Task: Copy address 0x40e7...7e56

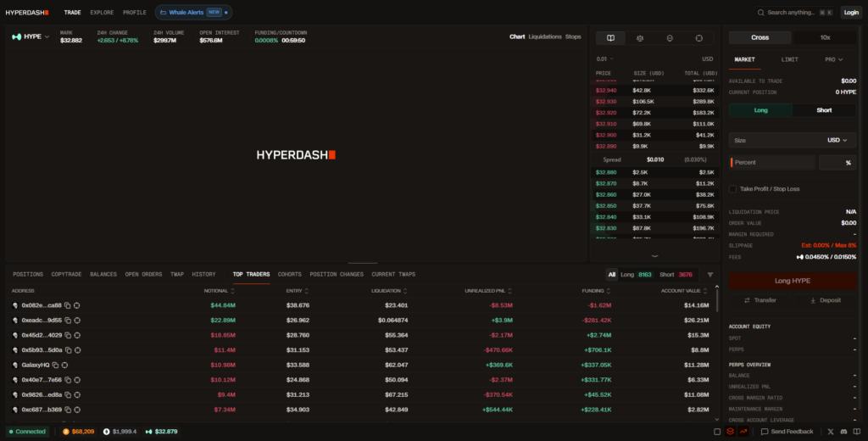Action: pyautogui.click(x=68, y=380)
